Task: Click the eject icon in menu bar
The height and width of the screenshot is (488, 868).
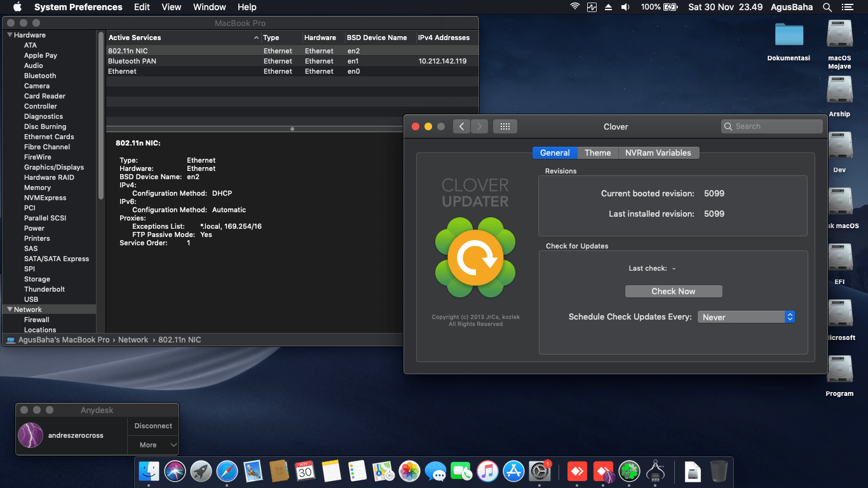Action: (x=608, y=7)
